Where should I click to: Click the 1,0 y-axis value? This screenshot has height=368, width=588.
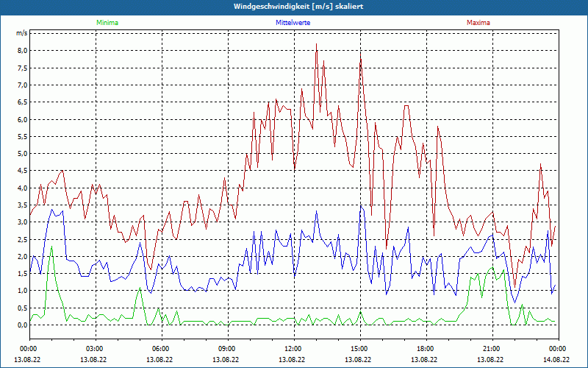[23, 291]
